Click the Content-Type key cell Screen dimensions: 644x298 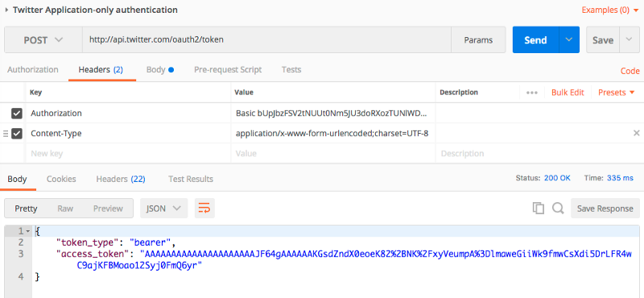128,133
